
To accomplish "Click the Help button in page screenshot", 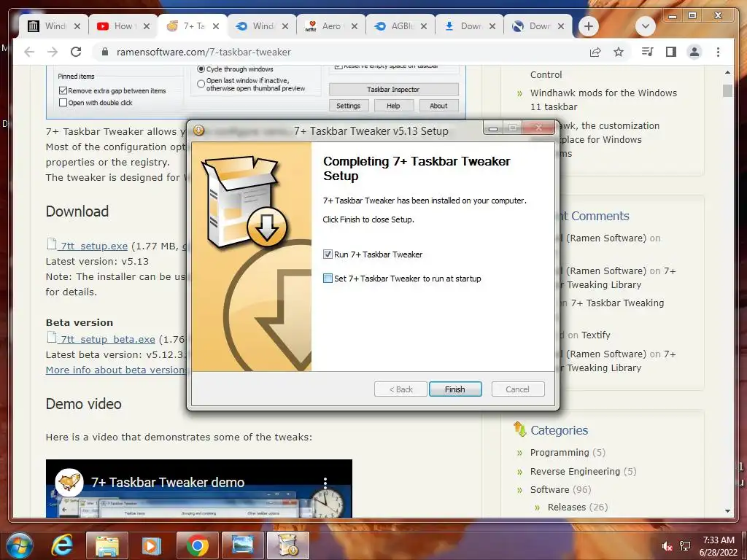I will 393,106.
